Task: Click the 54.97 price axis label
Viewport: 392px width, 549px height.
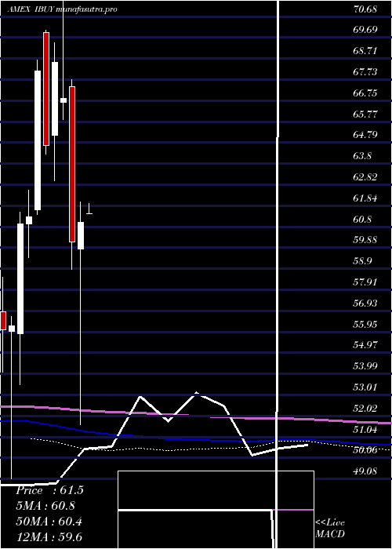Action: click(365, 345)
